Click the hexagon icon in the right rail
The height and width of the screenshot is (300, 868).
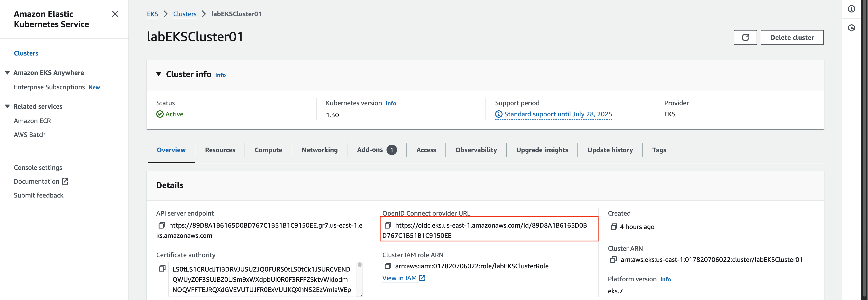coord(852,28)
